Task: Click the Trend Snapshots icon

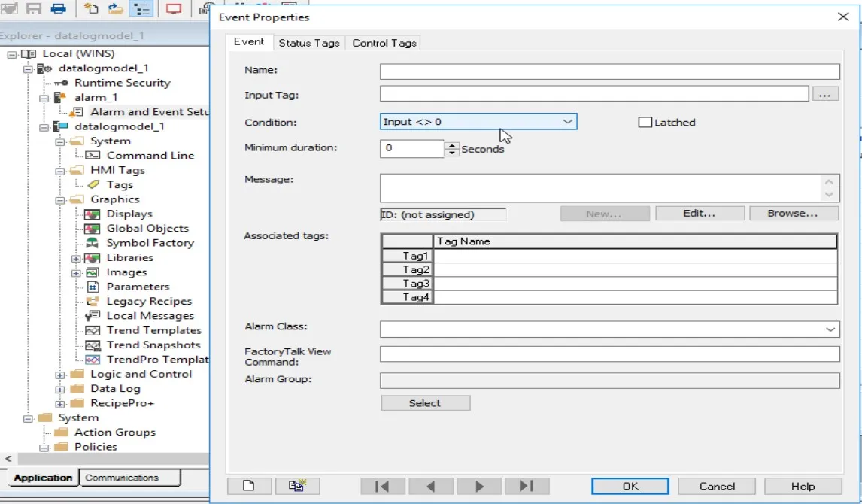Action: (x=93, y=345)
